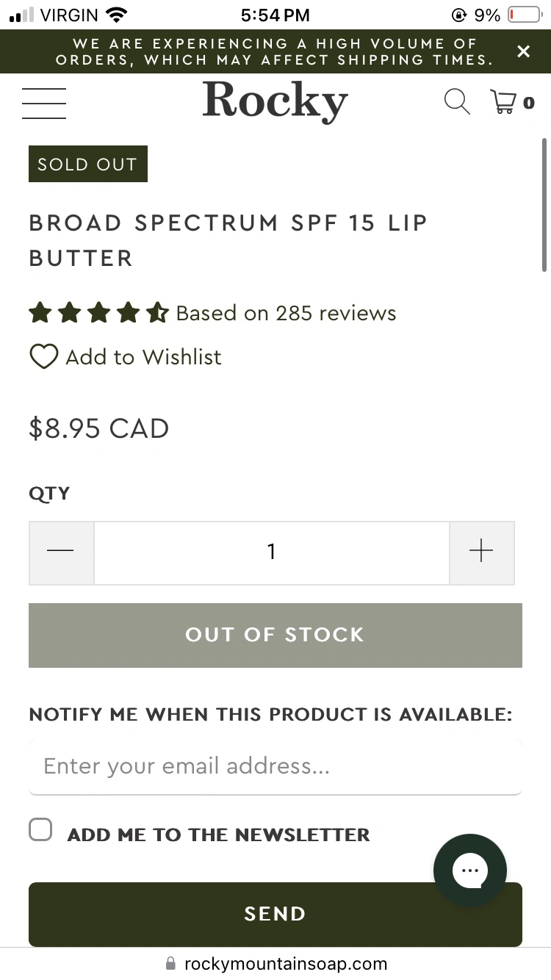Click the Out of Stock button
Screen dimensions: 551x980
275,635
